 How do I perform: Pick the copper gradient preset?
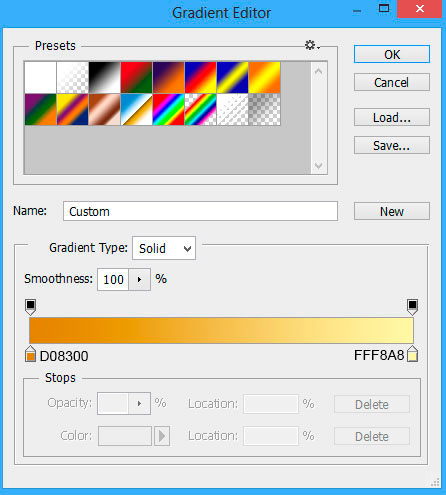tap(104, 109)
